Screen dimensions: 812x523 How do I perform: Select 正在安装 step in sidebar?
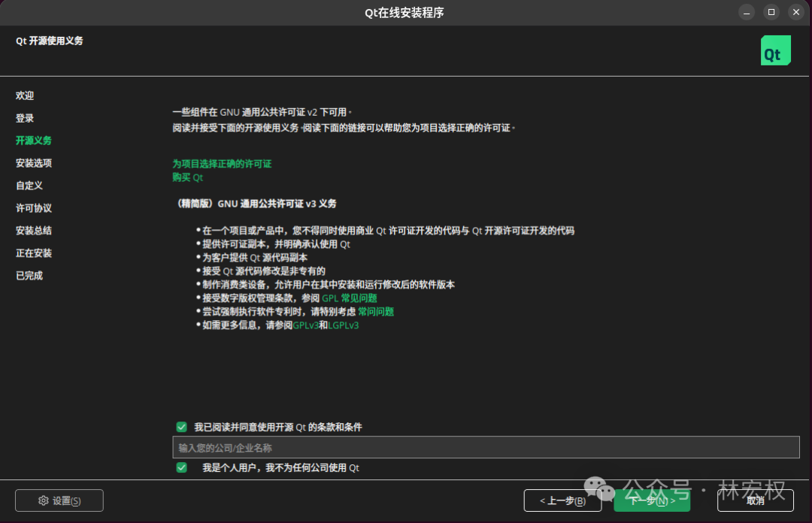point(34,253)
